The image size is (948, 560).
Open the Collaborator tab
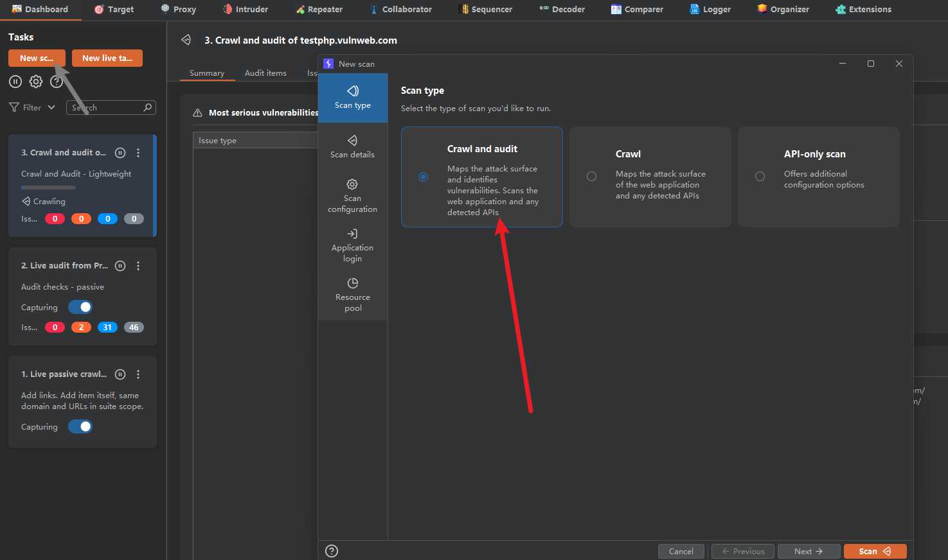point(401,10)
